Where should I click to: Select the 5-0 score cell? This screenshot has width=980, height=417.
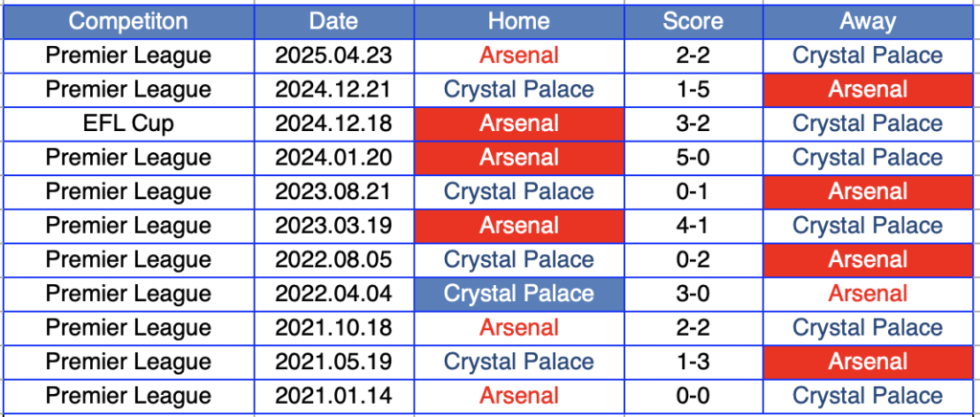click(x=693, y=158)
